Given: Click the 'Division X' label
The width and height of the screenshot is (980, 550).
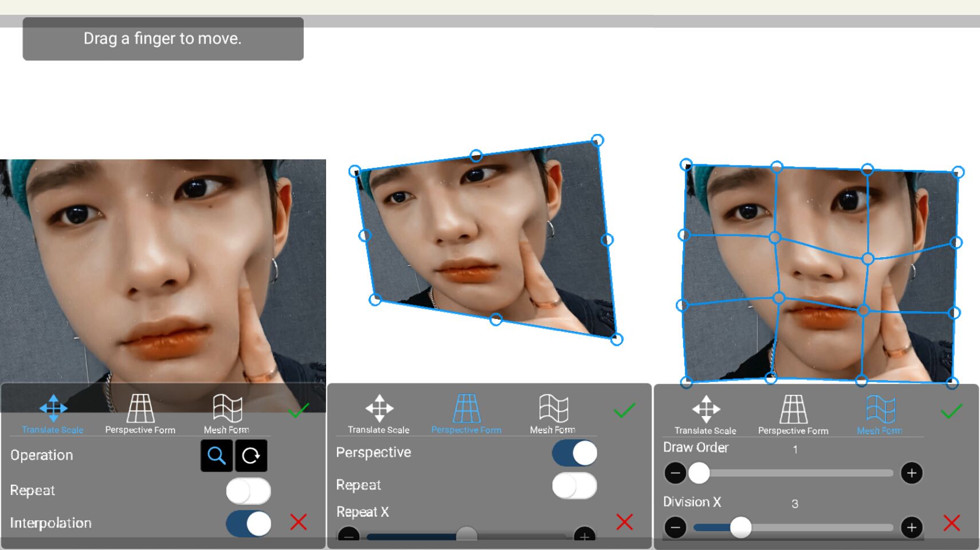Looking at the screenshot, I should [692, 502].
